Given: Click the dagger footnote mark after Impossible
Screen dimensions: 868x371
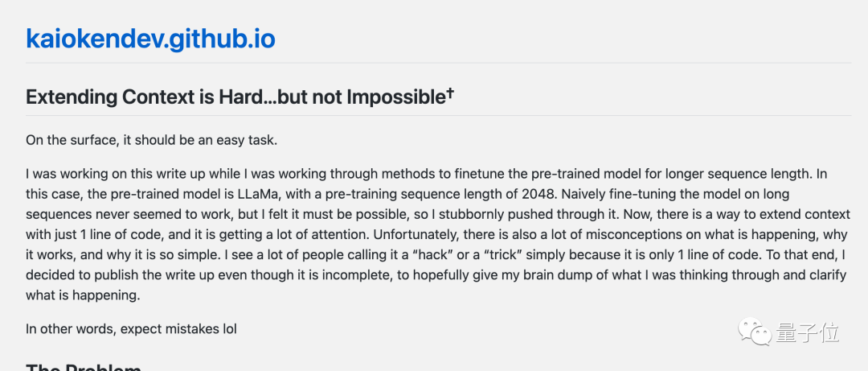Looking at the screenshot, I should tap(449, 94).
